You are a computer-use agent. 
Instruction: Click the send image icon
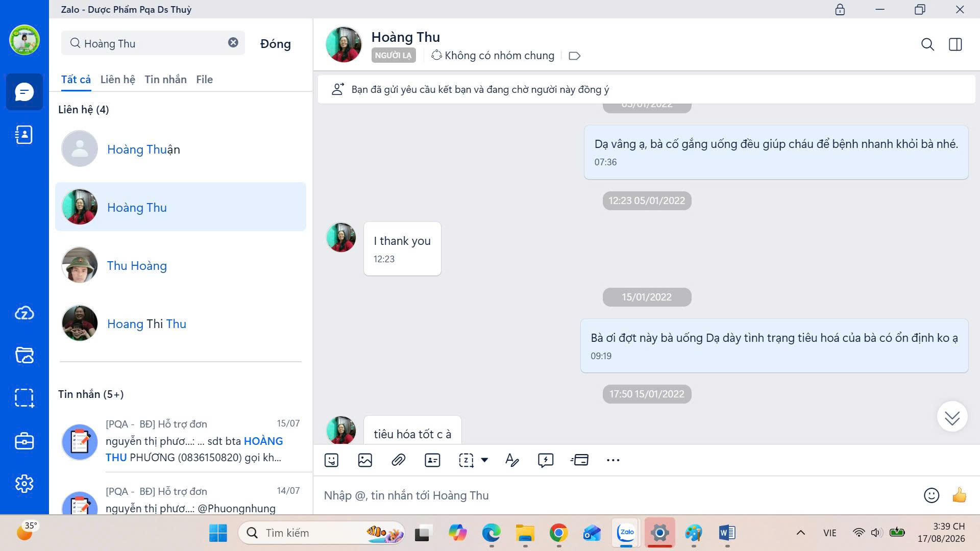[365, 460]
